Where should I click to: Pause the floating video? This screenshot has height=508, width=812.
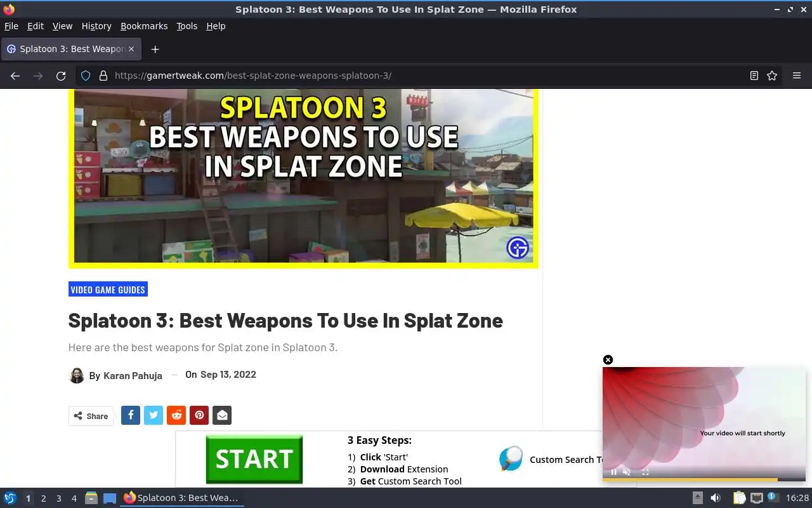tap(613, 472)
